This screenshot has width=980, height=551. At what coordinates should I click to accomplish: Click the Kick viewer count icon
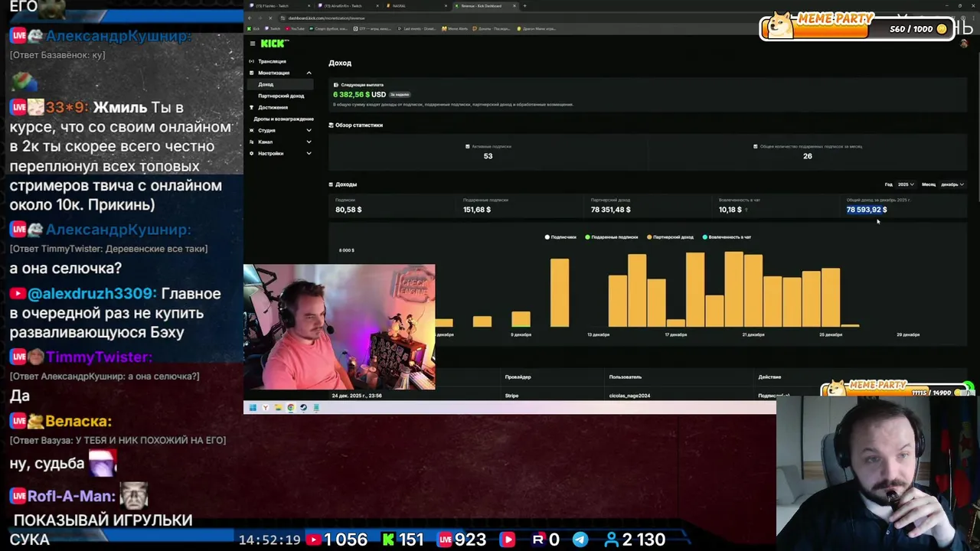click(388, 540)
